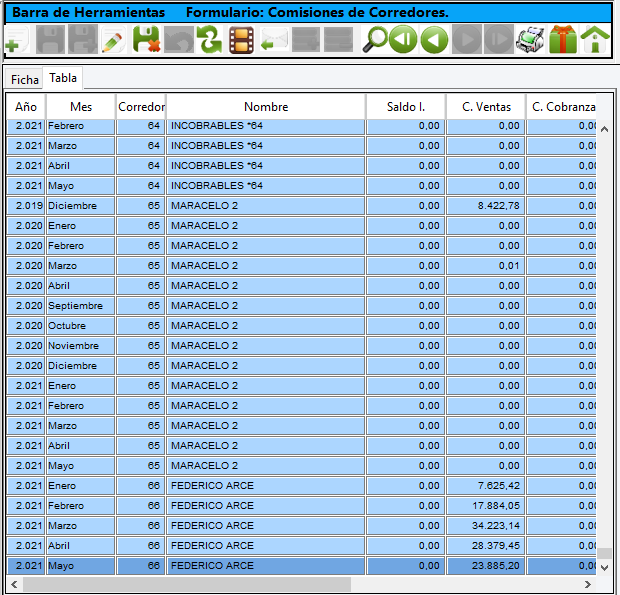Select C. Ventas value 17.884,05
The height and width of the screenshot is (595, 620).
tap(486, 506)
